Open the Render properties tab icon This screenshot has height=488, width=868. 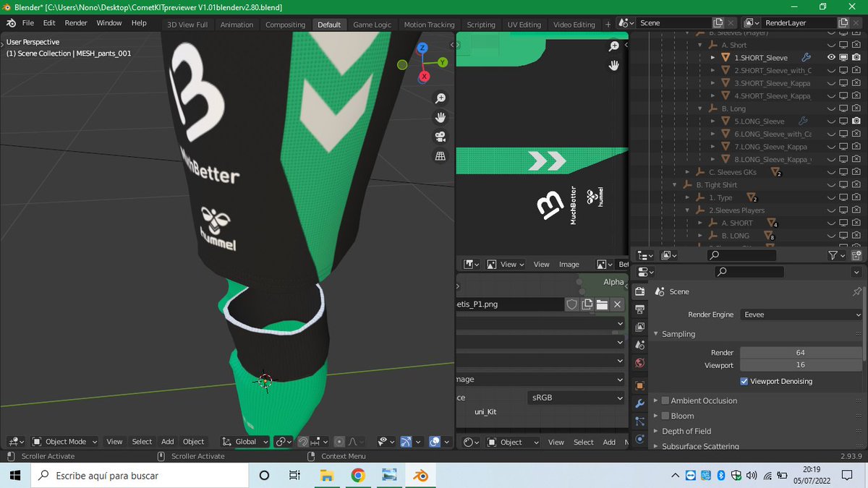click(x=639, y=291)
